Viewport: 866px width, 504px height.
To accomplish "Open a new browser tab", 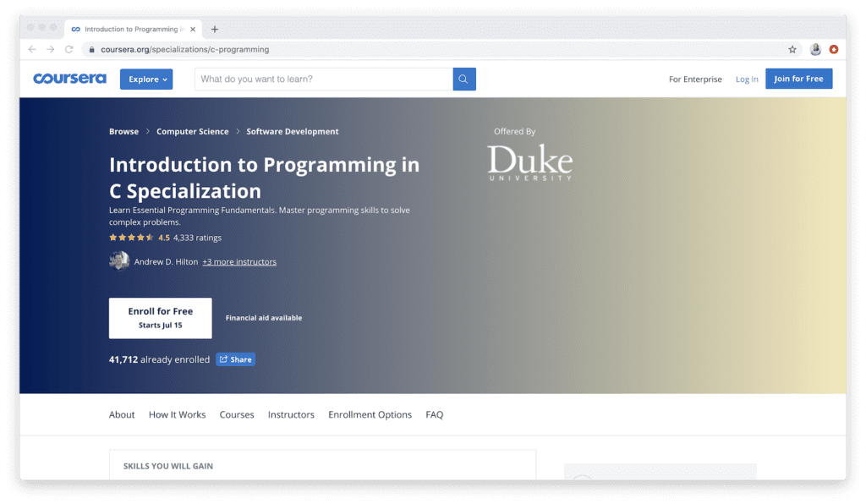I will click(x=214, y=30).
